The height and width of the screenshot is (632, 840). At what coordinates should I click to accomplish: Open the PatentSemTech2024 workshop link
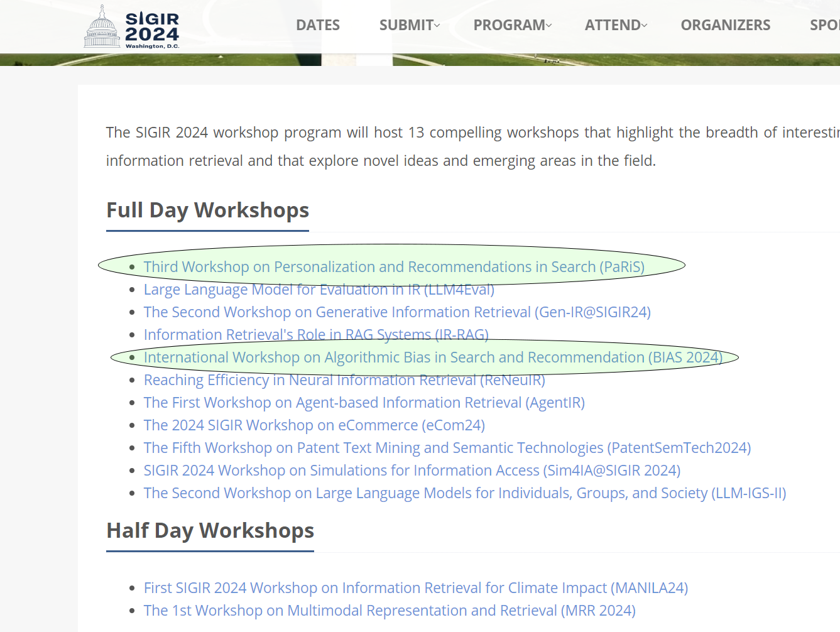pos(447,448)
